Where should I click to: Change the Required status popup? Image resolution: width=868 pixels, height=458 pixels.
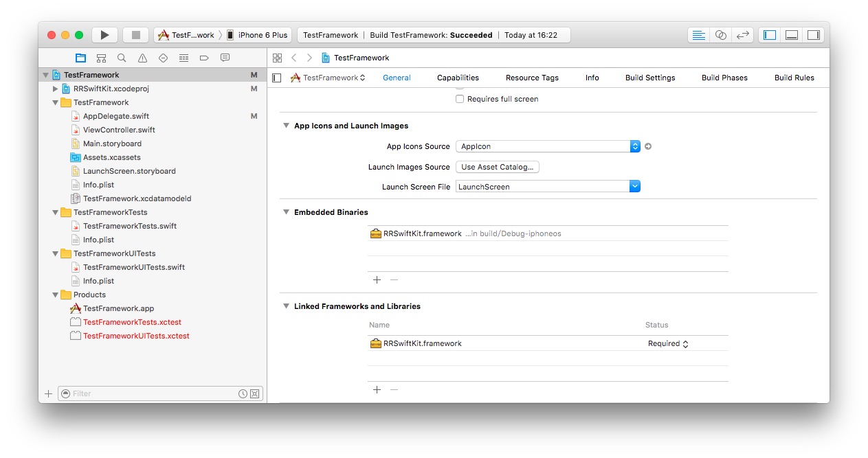668,343
